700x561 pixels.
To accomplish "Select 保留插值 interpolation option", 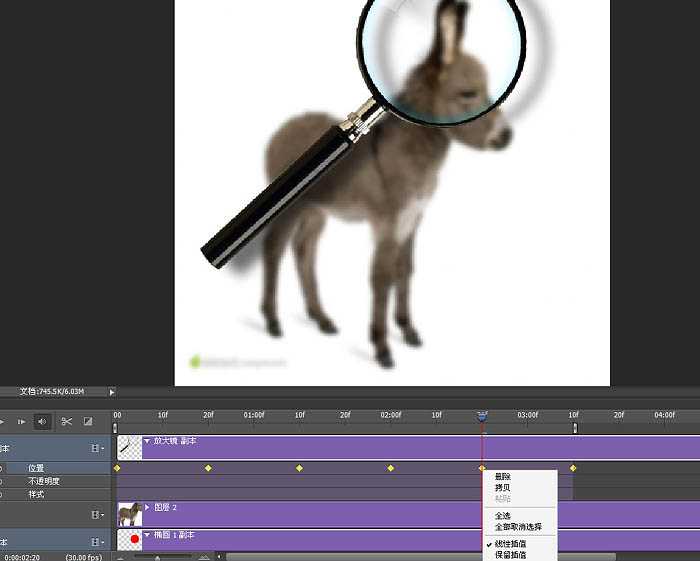I will tap(510, 554).
